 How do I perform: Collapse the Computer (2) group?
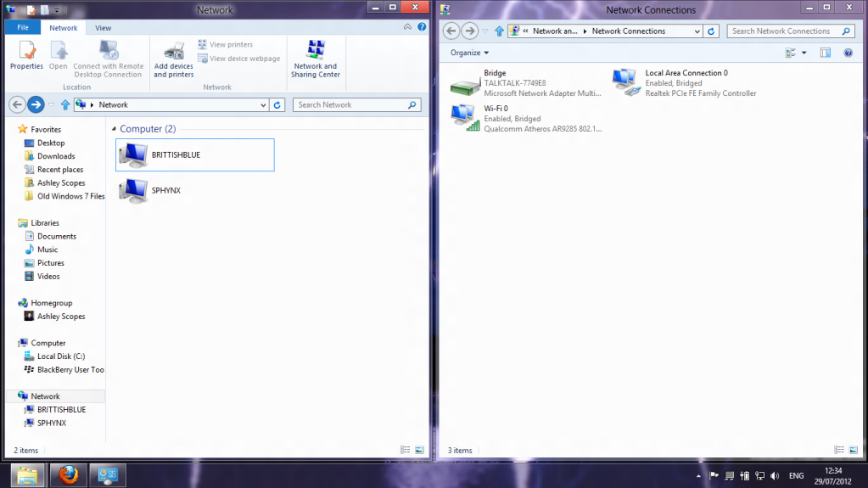pos(113,129)
